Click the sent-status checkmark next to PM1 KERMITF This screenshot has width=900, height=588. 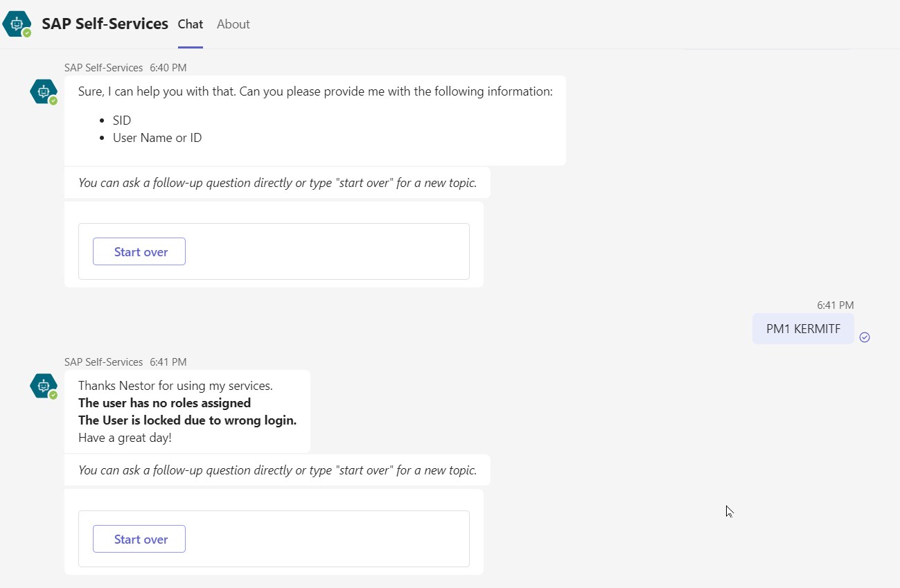(x=865, y=337)
